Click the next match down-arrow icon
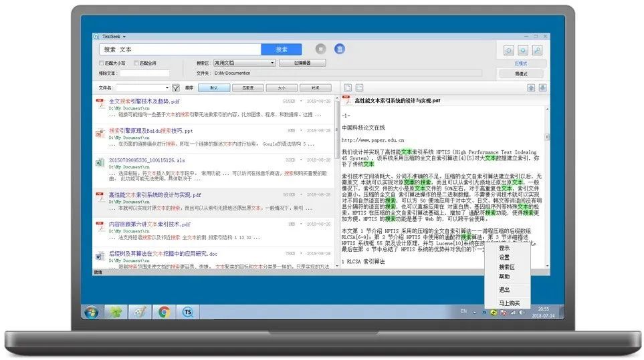Image resolution: width=644 pixels, height=360 pixels. [542, 87]
